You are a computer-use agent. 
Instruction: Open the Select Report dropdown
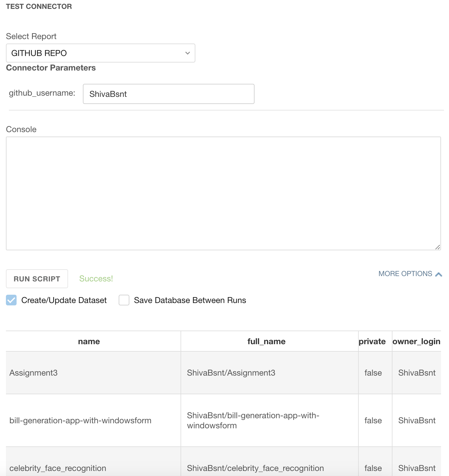pos(100,53)
